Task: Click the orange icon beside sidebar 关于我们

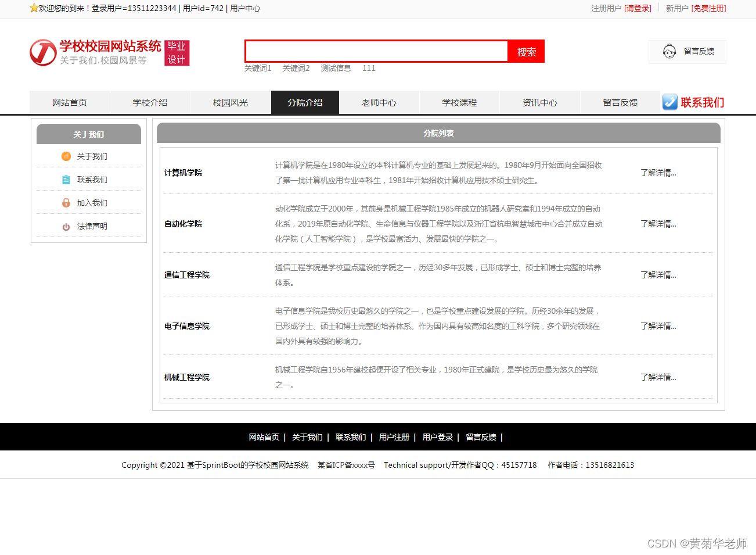Action: [66, 156]
